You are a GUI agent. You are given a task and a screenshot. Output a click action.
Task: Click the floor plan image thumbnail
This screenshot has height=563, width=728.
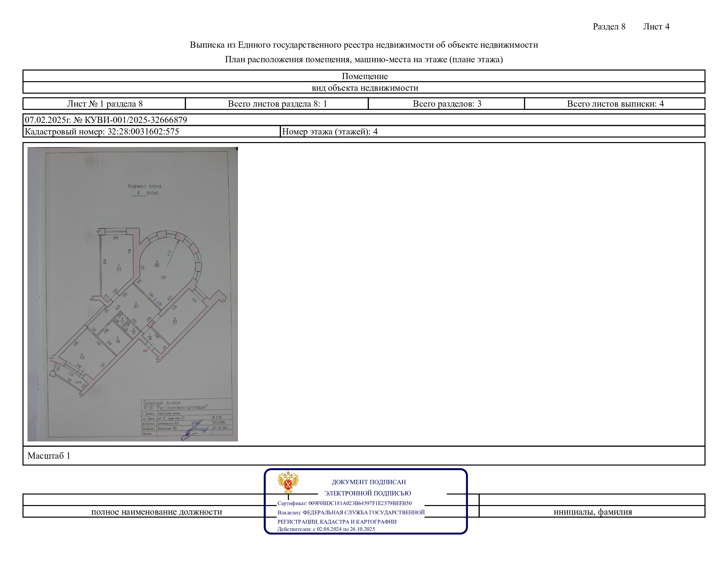pos(132,294)
